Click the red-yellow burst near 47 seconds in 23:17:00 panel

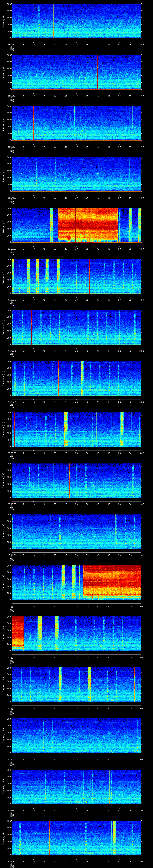[114, 838]
